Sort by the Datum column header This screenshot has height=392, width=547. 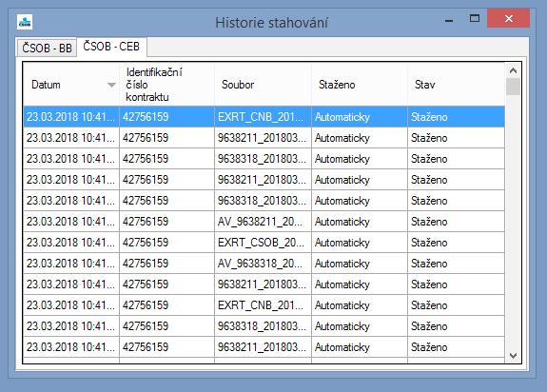71,85
